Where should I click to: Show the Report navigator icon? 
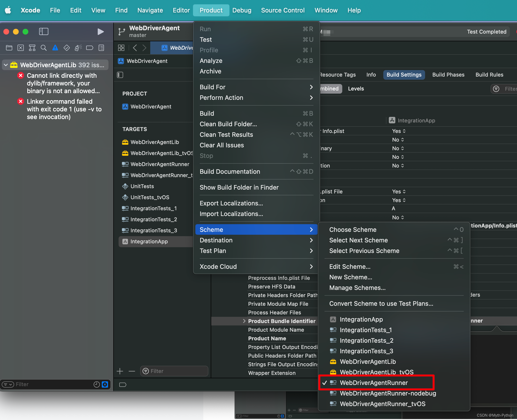101,48
